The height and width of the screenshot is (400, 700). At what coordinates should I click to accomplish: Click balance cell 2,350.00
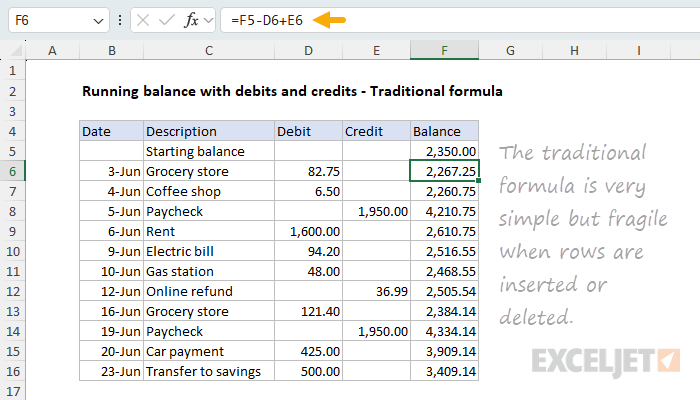445,151
